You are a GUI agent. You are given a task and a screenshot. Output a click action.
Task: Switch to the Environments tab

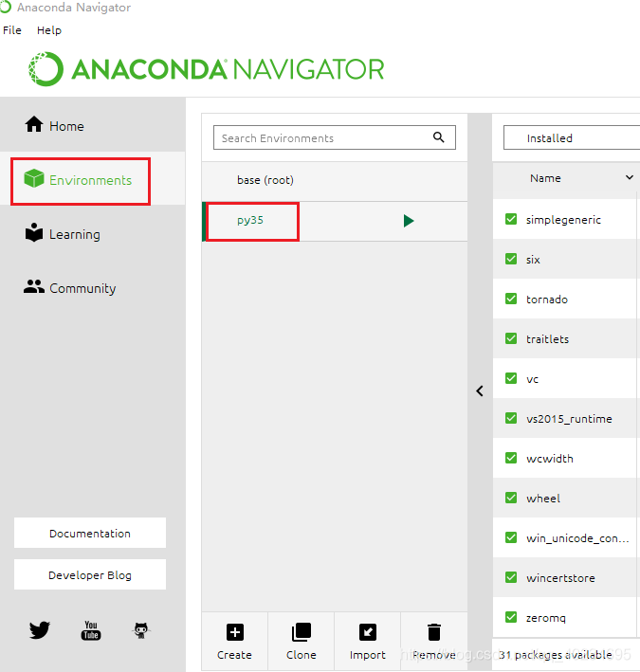click(93, 180)
